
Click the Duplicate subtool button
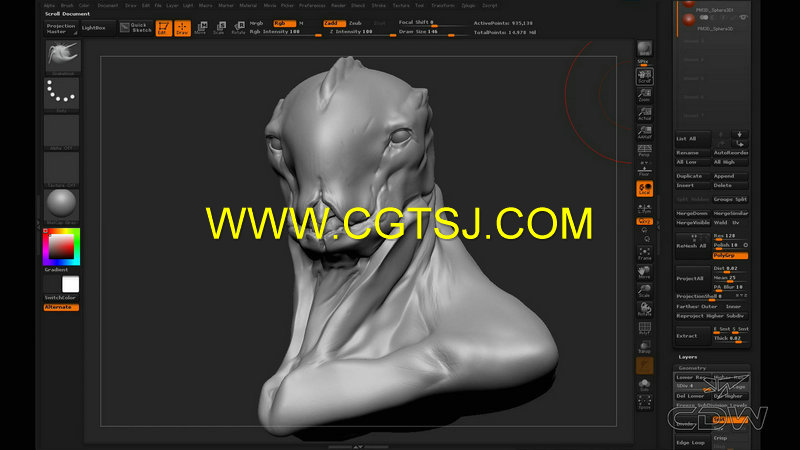tap(693, 176)
